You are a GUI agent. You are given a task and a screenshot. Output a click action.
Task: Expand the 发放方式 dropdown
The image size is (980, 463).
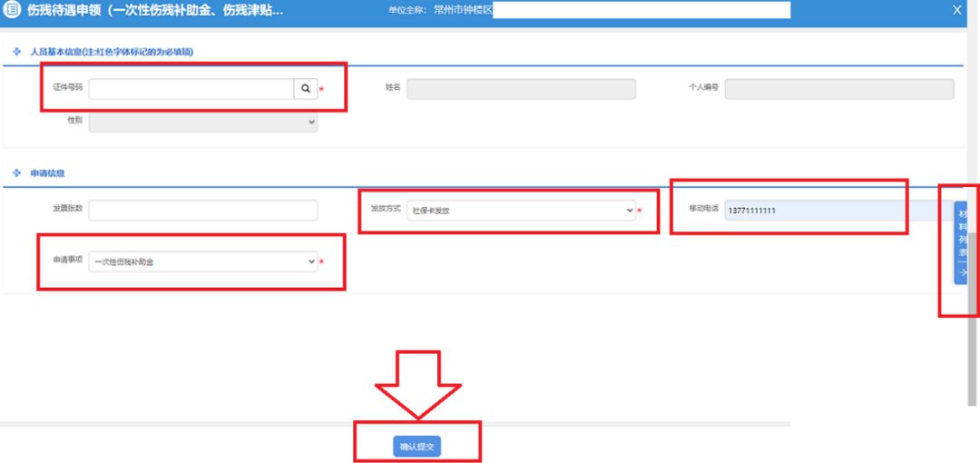521,210
